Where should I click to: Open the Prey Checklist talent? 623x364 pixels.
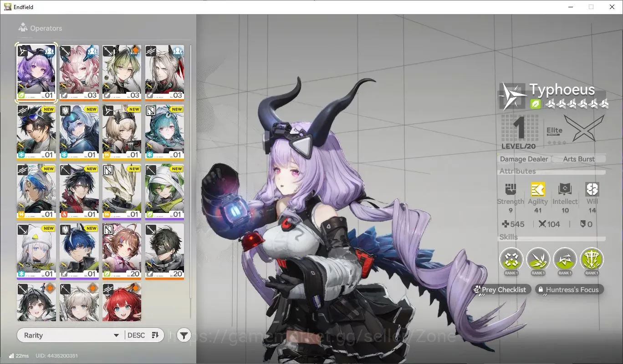pyautogui.click(x=501, y=289)
